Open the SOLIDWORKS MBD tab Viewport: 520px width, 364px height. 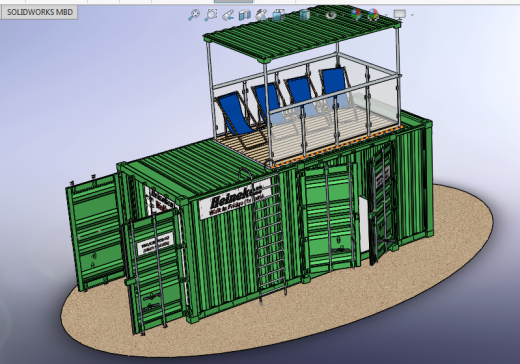(39, 12)
